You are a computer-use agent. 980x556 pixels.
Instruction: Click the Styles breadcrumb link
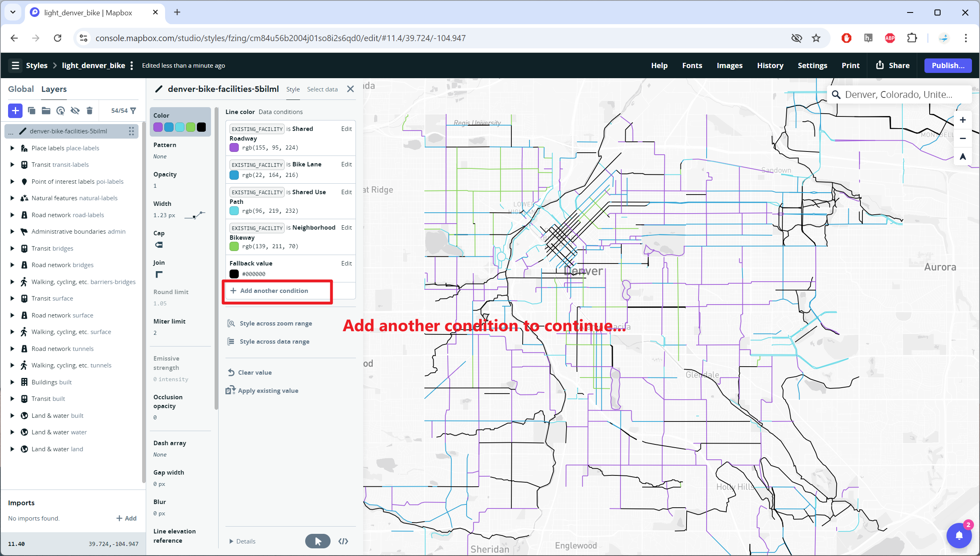(37, 65)
